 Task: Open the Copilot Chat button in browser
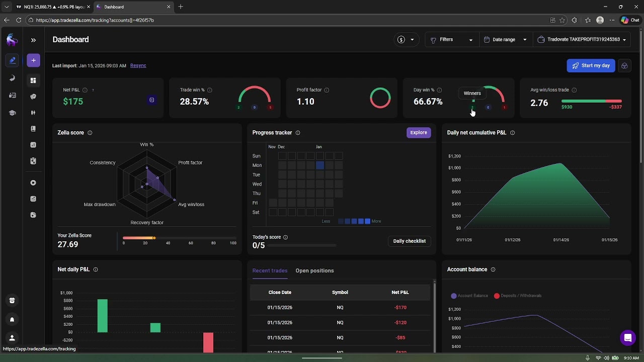630,20
